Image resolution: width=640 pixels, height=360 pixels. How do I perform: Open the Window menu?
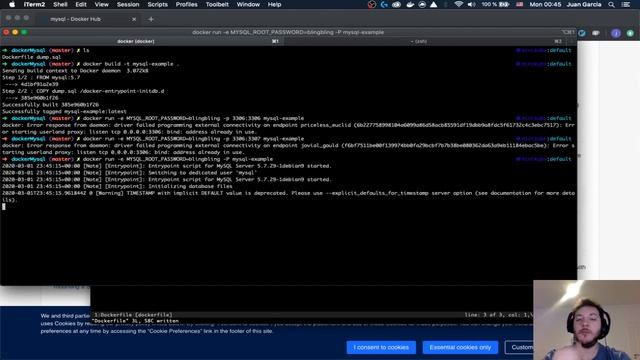[x=248, y=4]
